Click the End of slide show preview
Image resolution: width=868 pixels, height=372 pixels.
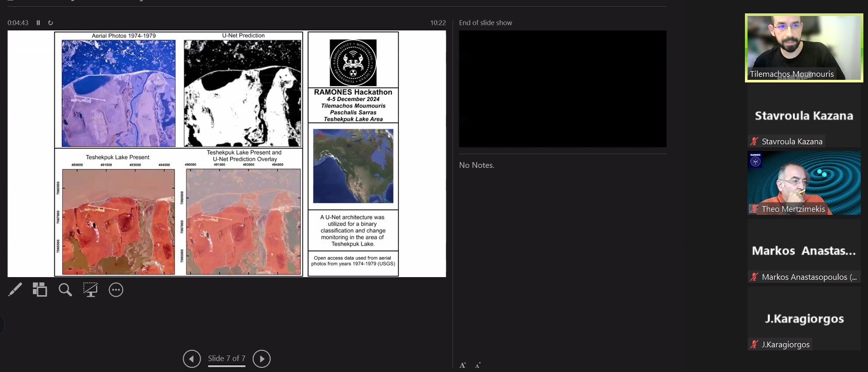pos(562,89)
